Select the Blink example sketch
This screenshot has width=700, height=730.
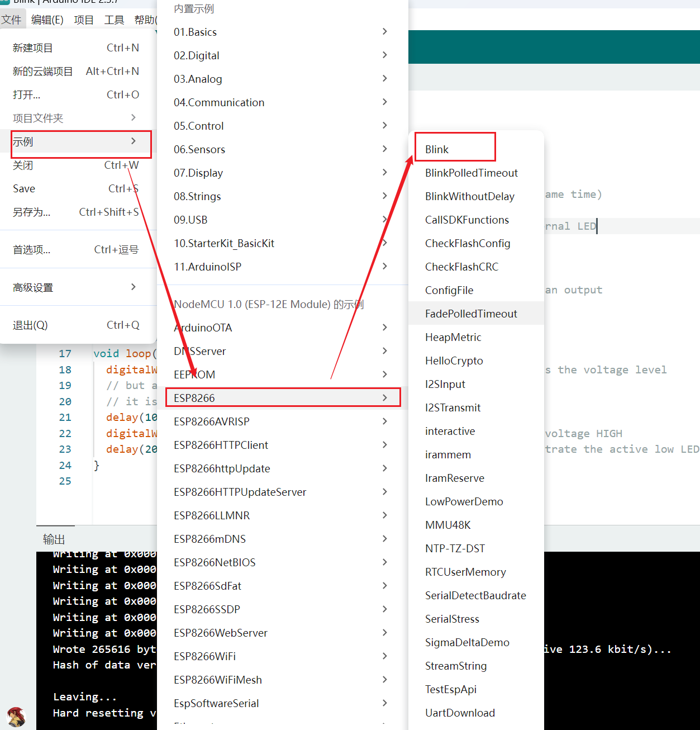click(437, 149)
